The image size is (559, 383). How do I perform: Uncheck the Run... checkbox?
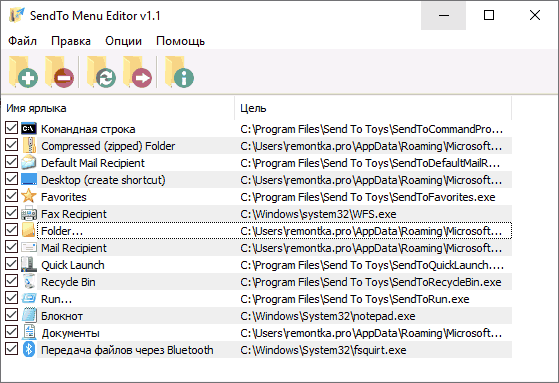(x=11, y=298)
